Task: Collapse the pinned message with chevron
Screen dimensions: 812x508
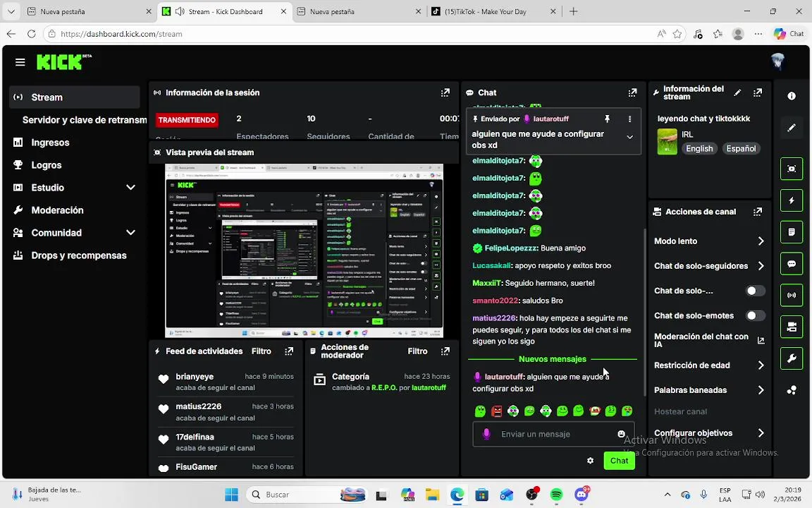Action: (x=629, y=138)
